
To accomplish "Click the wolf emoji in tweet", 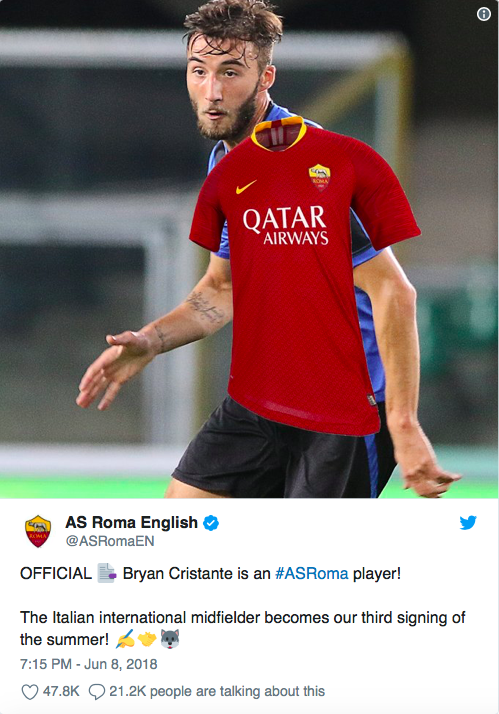I will pos(170,639).
